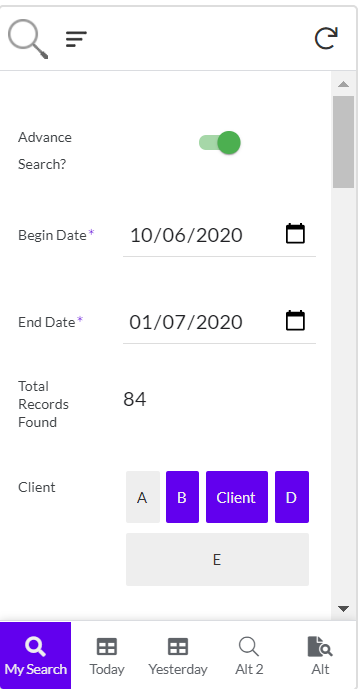Open the sort/filter lines icon
363x689 pixels.
[76, 39]
